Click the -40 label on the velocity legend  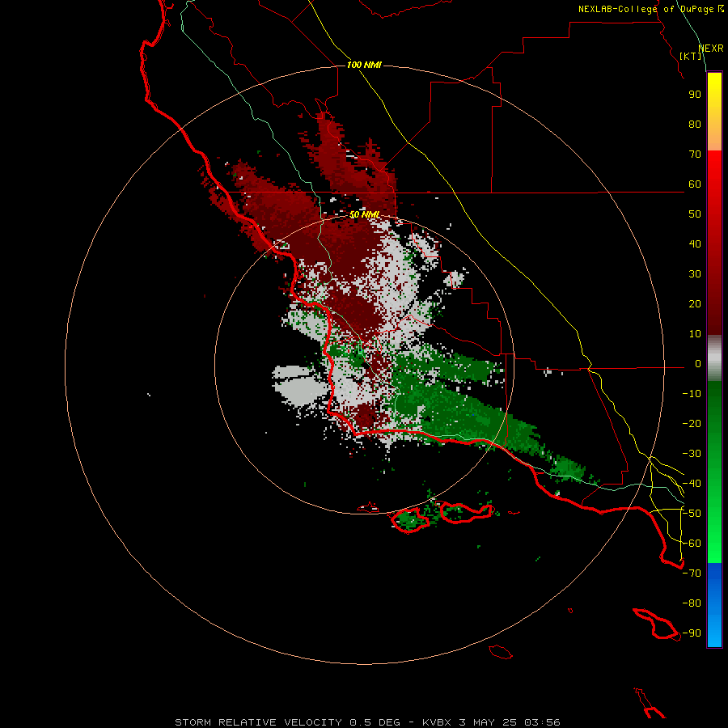[692, 484]
